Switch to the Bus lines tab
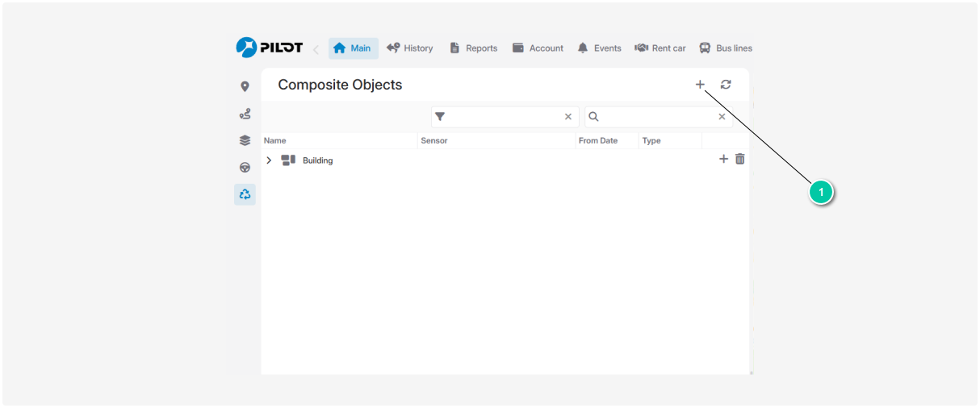The height and width of the screenshot is (408, 980). pyautogui.click(x=726, y=48)
